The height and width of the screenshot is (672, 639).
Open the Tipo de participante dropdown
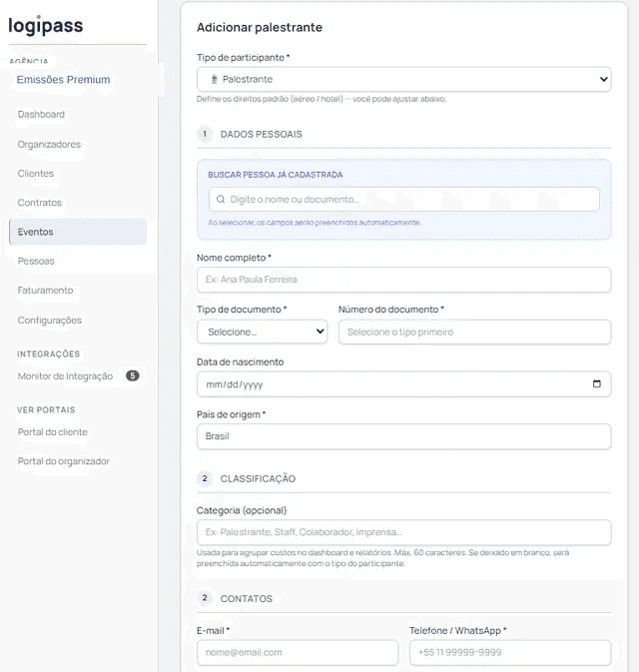(x=403, y=79)
